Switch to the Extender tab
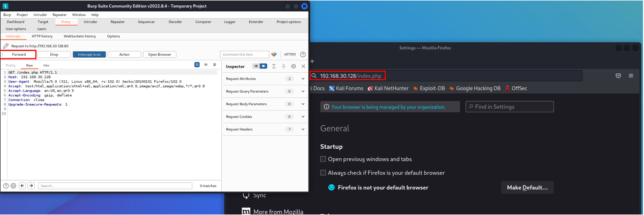Screen dimensions: 644x215 pyautogui.click(x=256, y=22)
